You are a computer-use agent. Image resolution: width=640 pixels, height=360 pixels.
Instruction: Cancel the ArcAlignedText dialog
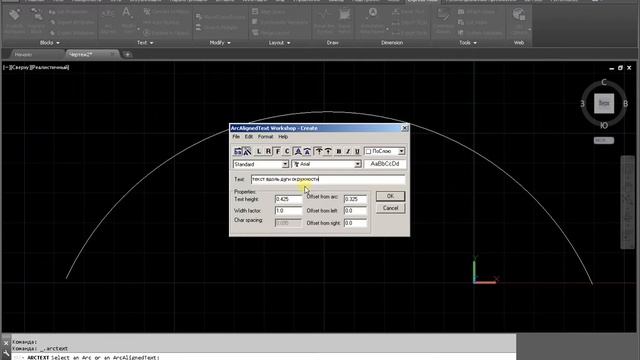pos(390,208)
